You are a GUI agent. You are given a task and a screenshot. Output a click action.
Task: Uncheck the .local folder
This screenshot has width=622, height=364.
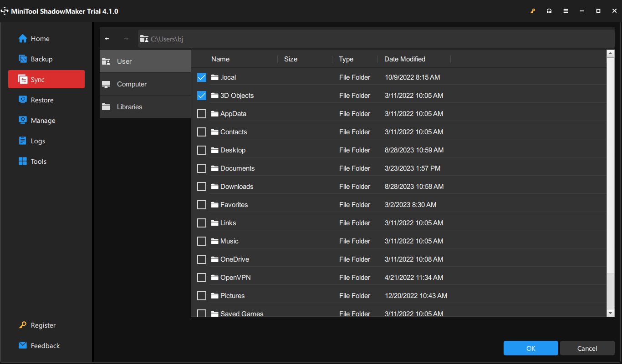click(x=202, y=77)
